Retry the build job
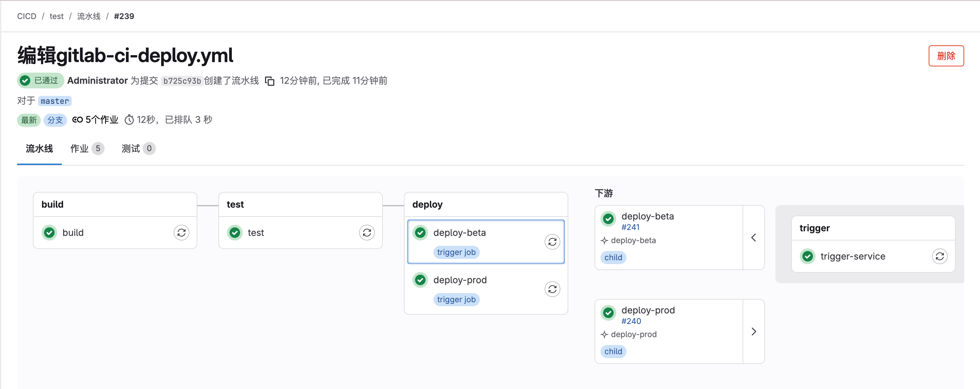The height and width of the screenshot is (389, 980). tap(182, 232)
